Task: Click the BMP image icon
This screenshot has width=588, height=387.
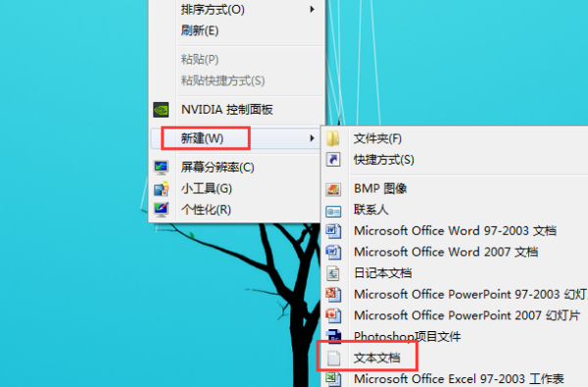Action: click(333, 189)
